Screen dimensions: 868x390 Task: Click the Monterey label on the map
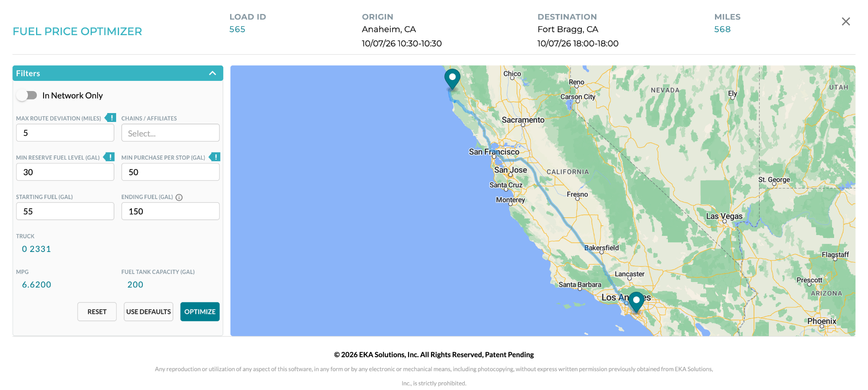(510, 200)
